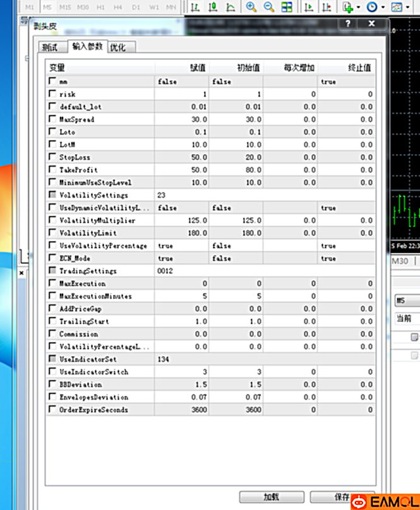Select the BBDeviation value cell showing 1.5
Viewport: 420px width, 510px height.
tap(182, 384)
